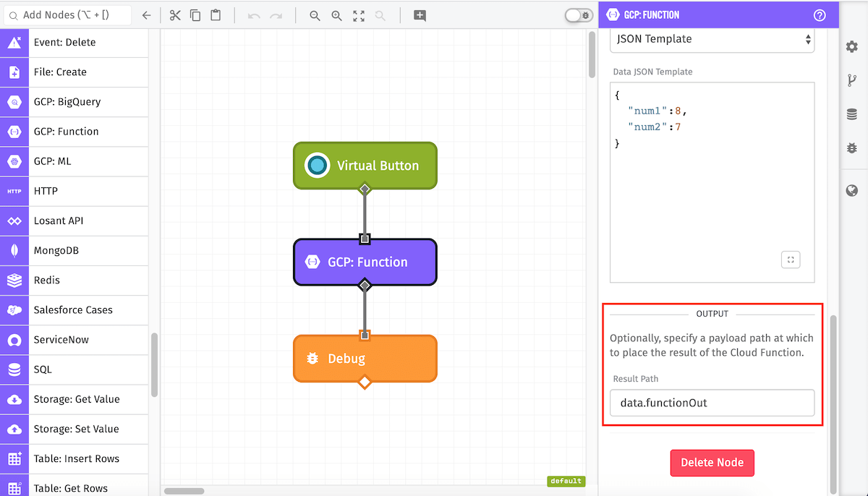Click the properties panel vertical scrollbar

(x=833, y=403)
